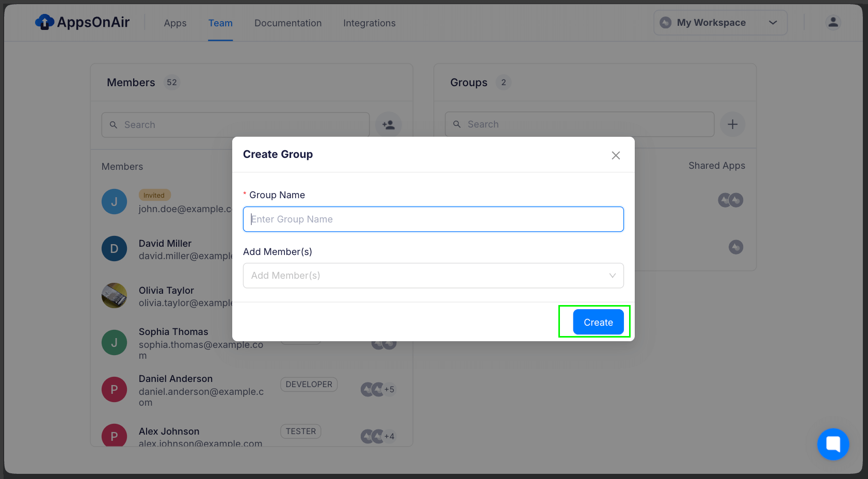Open the chat support widget
Viewport: 868px width, 479px height.
tap(833, 444)
